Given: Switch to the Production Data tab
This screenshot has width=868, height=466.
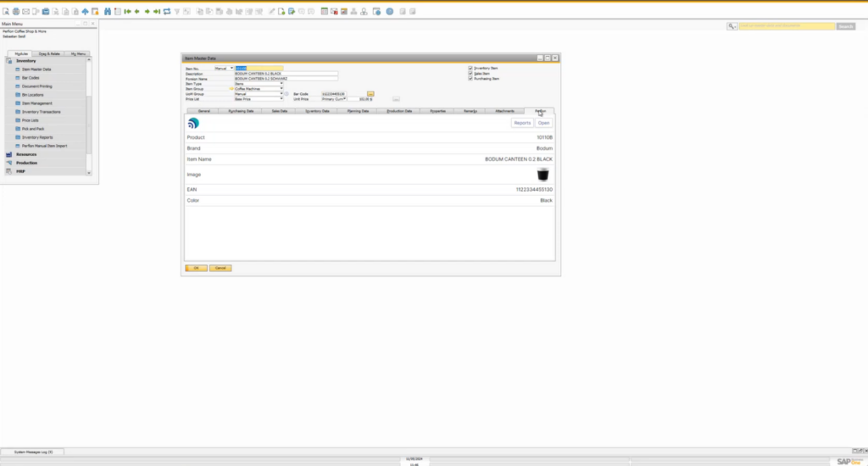Looking at the screenshot, I should pos(399,111).
